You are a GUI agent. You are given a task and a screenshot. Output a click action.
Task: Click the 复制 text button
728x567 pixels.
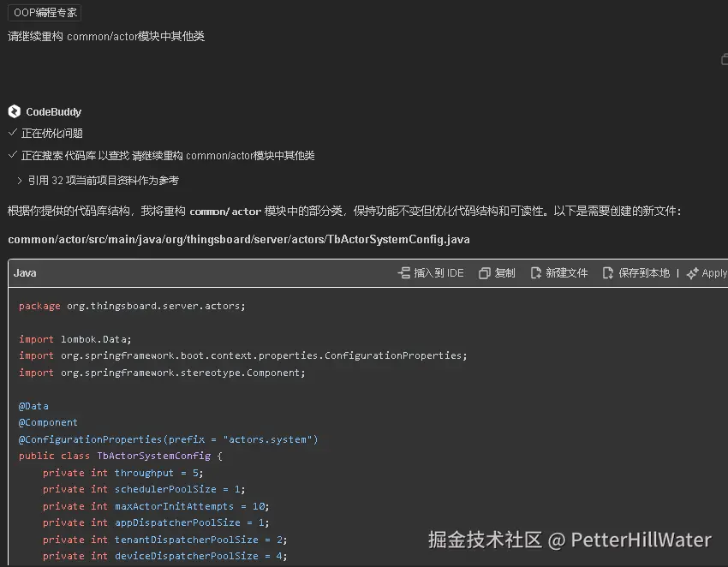click(505, 272)
